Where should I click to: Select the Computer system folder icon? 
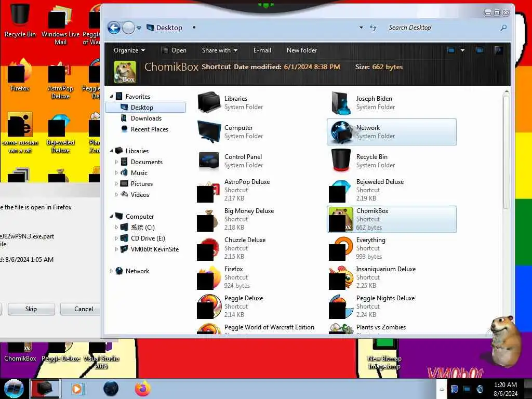click(x=209, y=131)
